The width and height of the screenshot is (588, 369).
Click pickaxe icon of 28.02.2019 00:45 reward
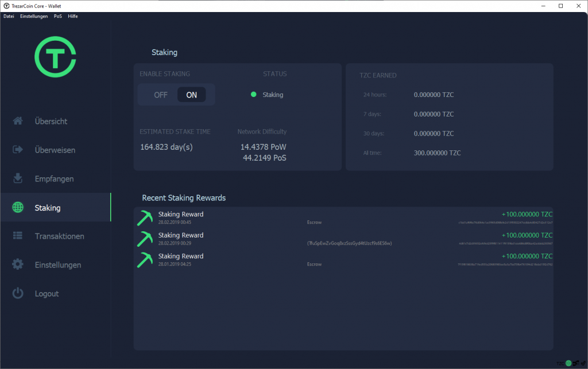tap(145, 218)
